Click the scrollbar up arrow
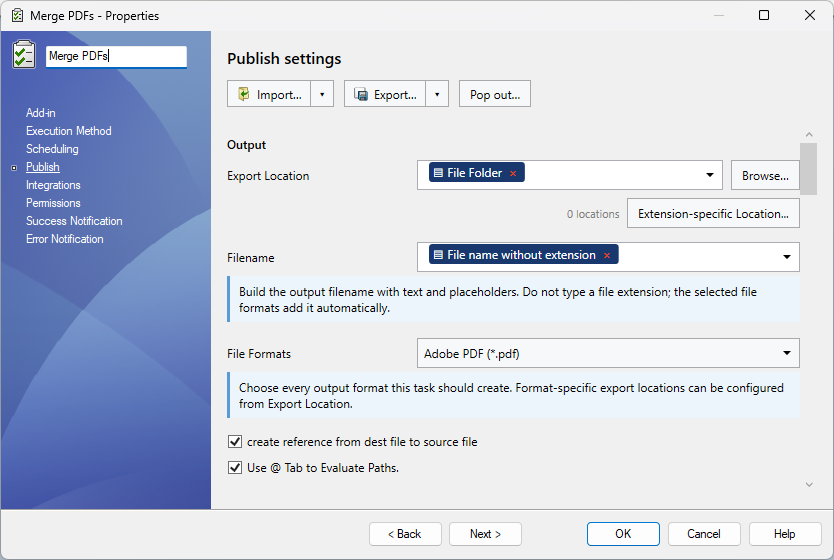 click(x=809, y=135)
